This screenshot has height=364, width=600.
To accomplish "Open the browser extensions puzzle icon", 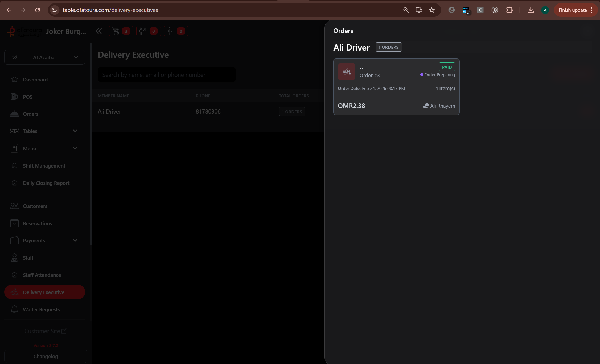I will tap(509, 10).
